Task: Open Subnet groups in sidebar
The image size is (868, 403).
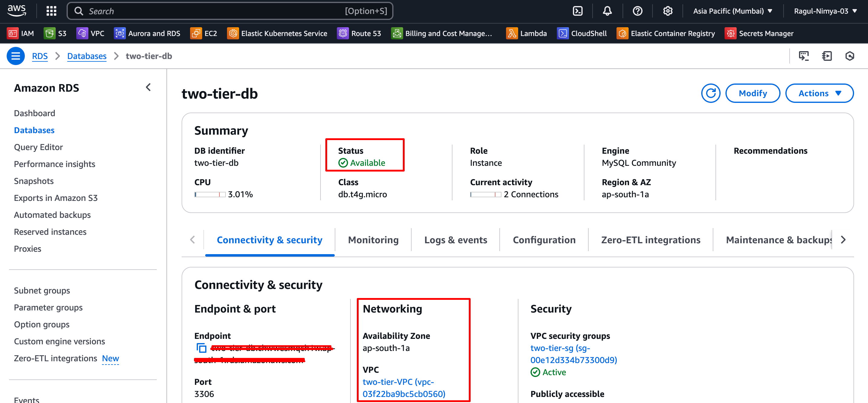Action: 42,290
